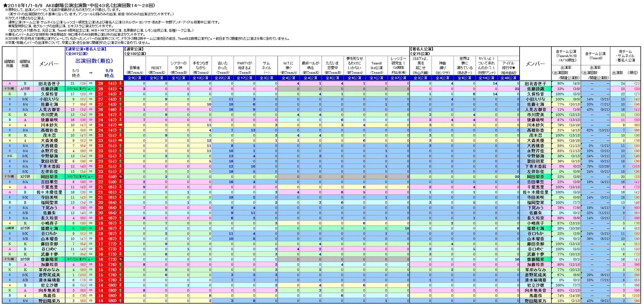Select the 全132公演 label
Screen dimensions: 644x306
pos(136,54)
